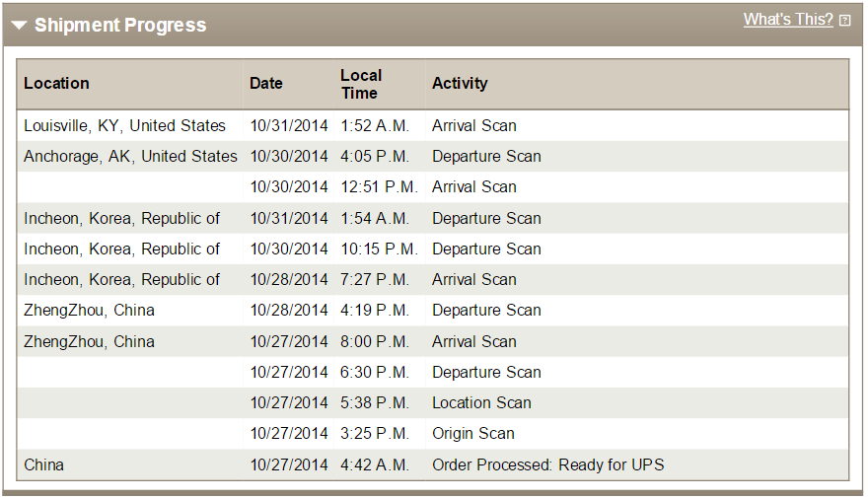This screenshot has width=868, height=499.
Task: Click the 12:51 P.M. arrival time cell
Action: click(379, 187)
